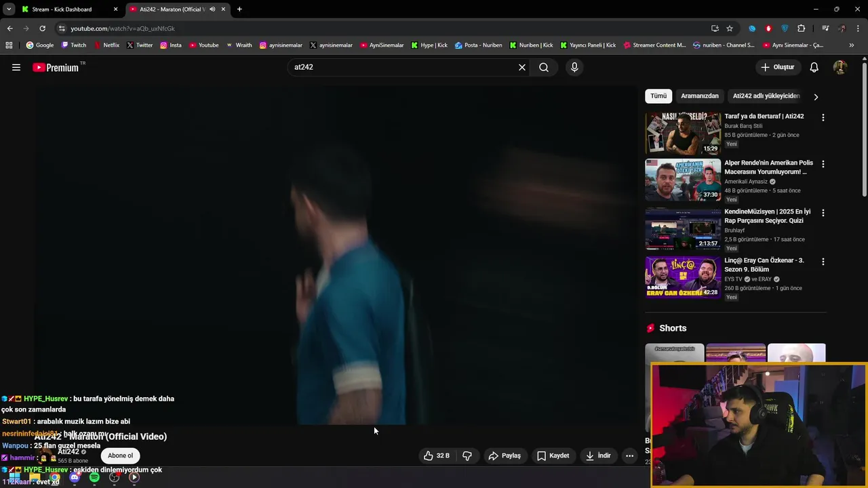Open the YouTube notifications bell

point(814,67)
